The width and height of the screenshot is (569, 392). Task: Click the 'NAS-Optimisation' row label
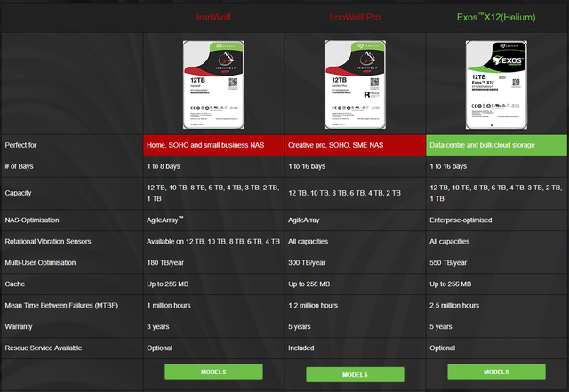click(32, 220)
